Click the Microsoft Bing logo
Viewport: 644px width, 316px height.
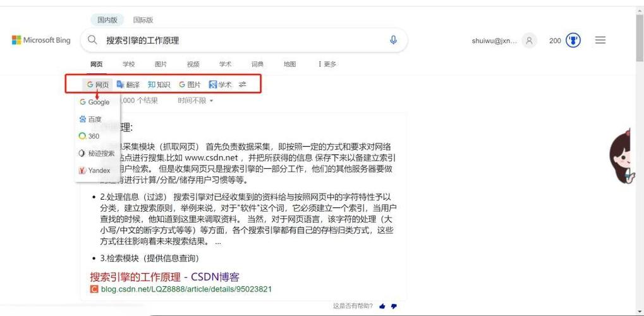coord(41,40)
